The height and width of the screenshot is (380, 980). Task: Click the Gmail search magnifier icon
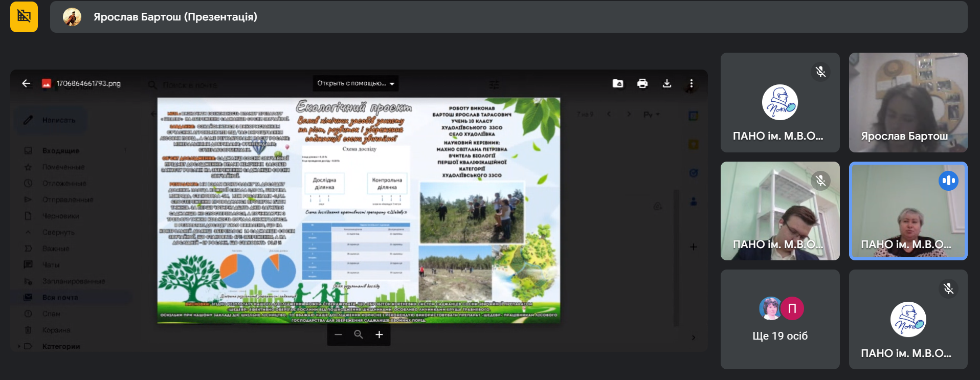(152, 85)
